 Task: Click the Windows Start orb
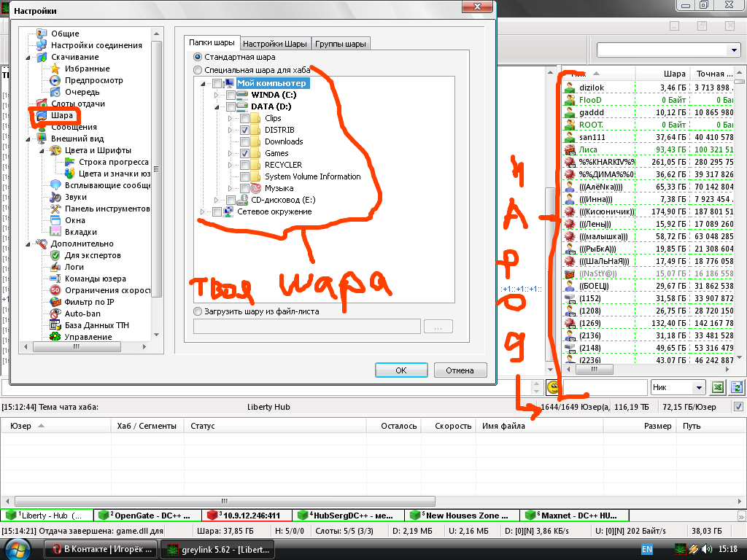click(x=18, y=548)
